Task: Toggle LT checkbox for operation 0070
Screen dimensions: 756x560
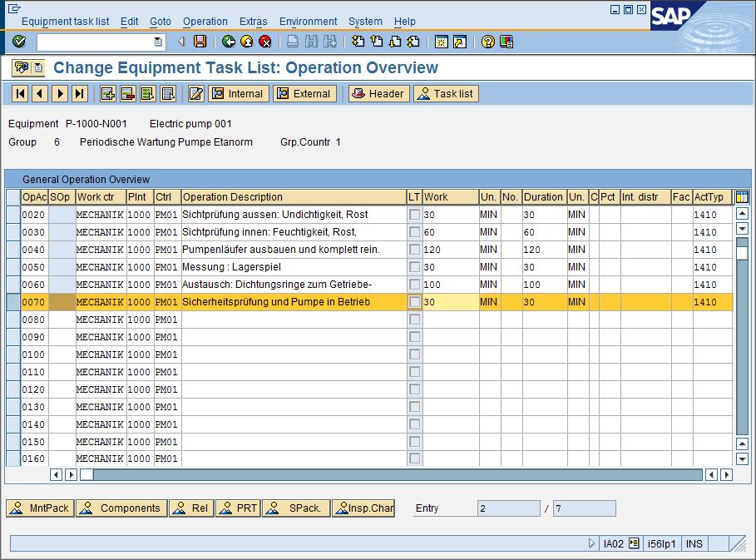Action: click(x=414, y=302)
